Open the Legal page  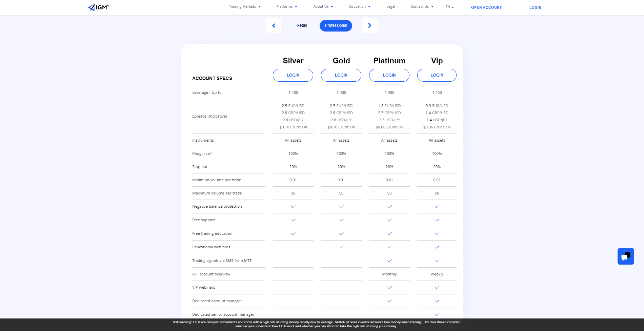coord(390,6)
